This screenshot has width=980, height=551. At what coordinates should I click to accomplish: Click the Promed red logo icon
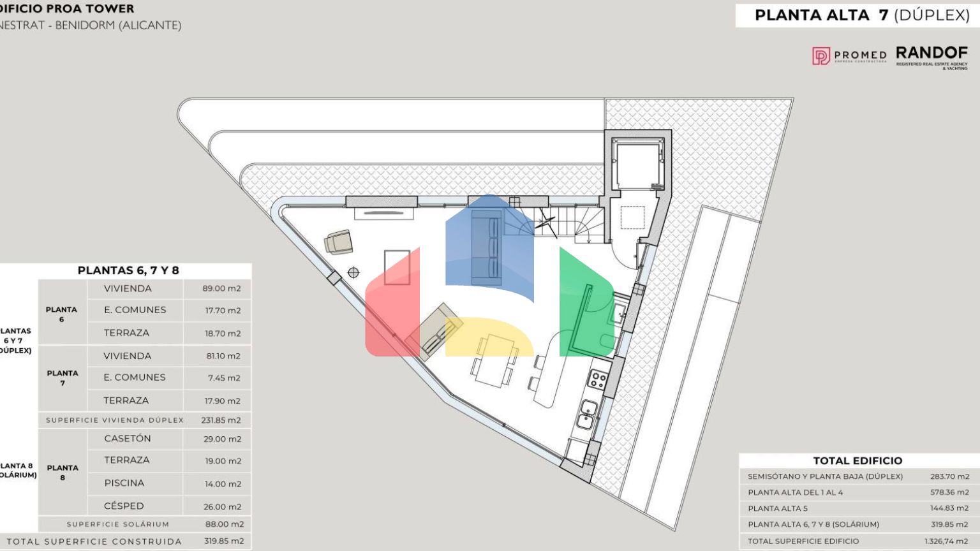820,56
